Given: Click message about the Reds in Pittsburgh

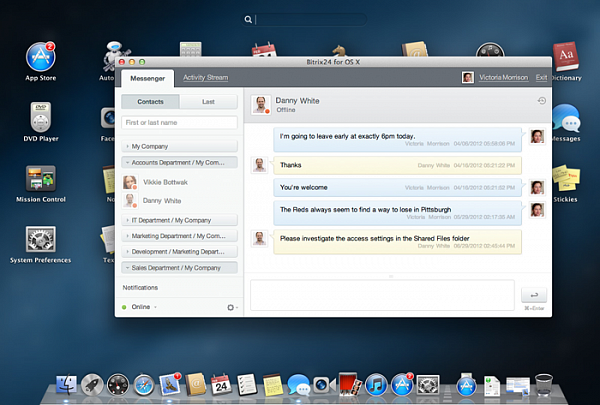Looking at the screenshot, I should coord(398,213).
